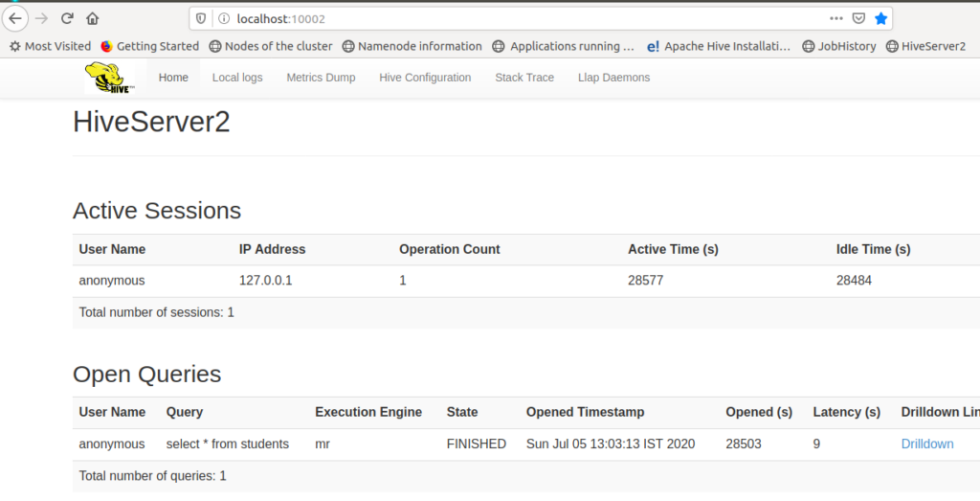Open the Llap Daemons tab
980x501 pixels.
click(x=613, y=78)
